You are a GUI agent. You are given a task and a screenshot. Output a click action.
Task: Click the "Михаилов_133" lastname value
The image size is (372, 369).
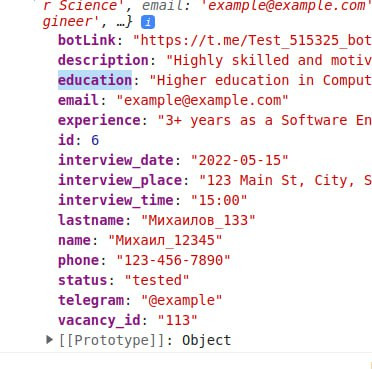[x=198, y=220]
